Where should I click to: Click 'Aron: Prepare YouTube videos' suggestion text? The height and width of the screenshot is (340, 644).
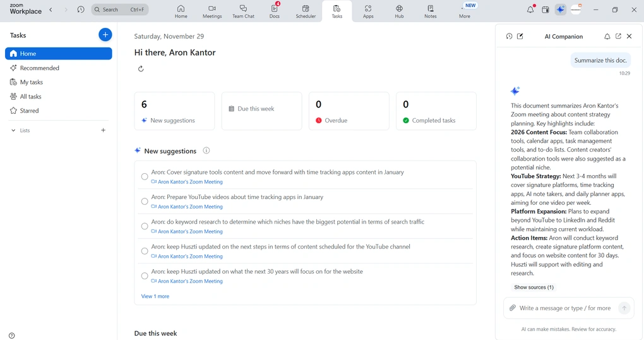[237, 197]
